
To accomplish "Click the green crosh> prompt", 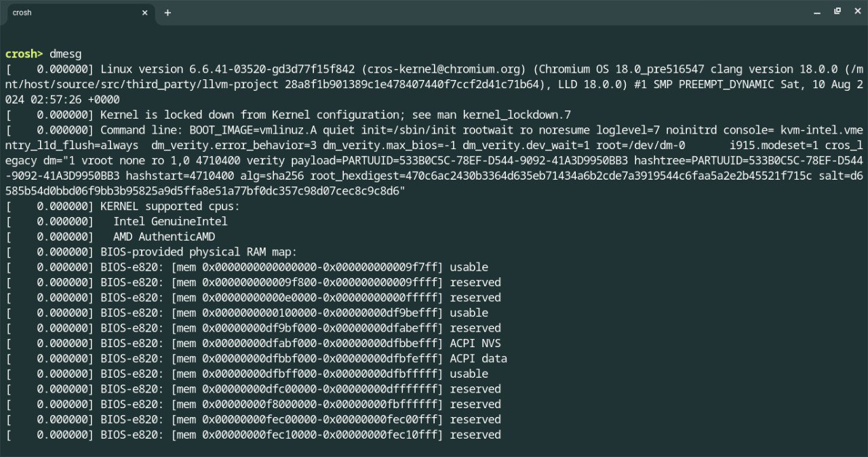I will 24,54.
